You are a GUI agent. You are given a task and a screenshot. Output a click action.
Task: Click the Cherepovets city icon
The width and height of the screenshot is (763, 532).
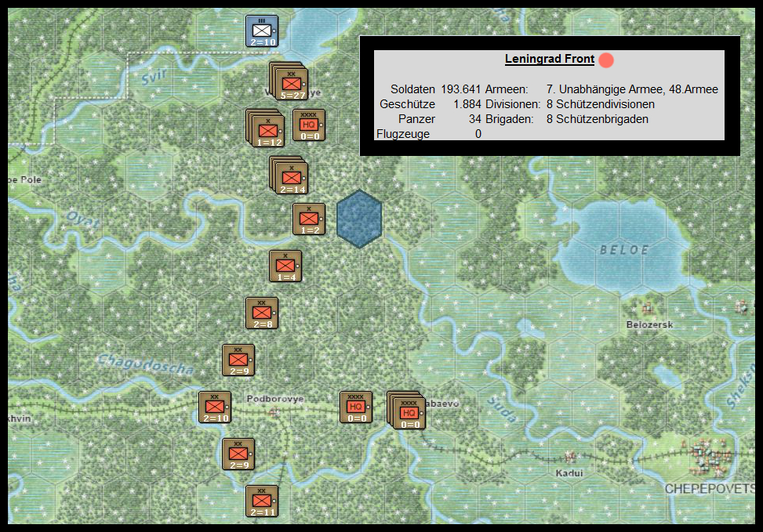[x=708, y=456]
